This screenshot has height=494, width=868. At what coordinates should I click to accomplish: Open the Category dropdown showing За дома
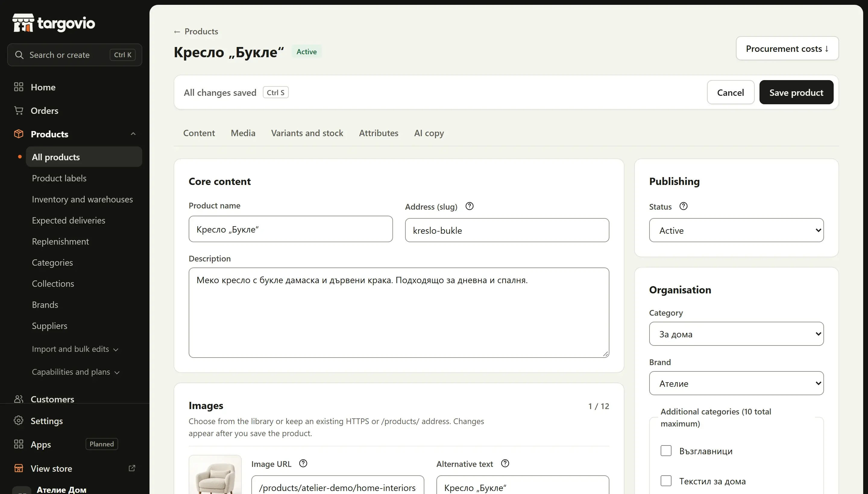pos(736,334)
